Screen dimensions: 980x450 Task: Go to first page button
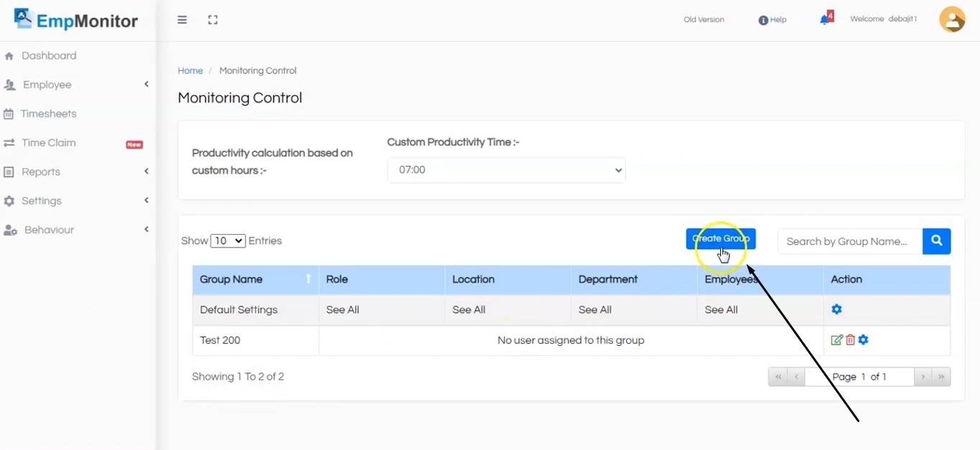coord(778,377)
